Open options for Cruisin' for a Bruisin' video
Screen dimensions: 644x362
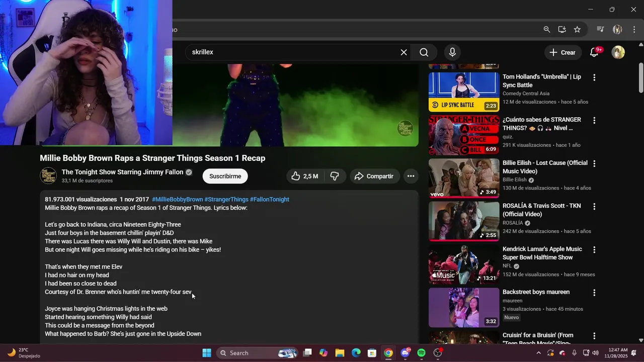[x=594, y=336]
